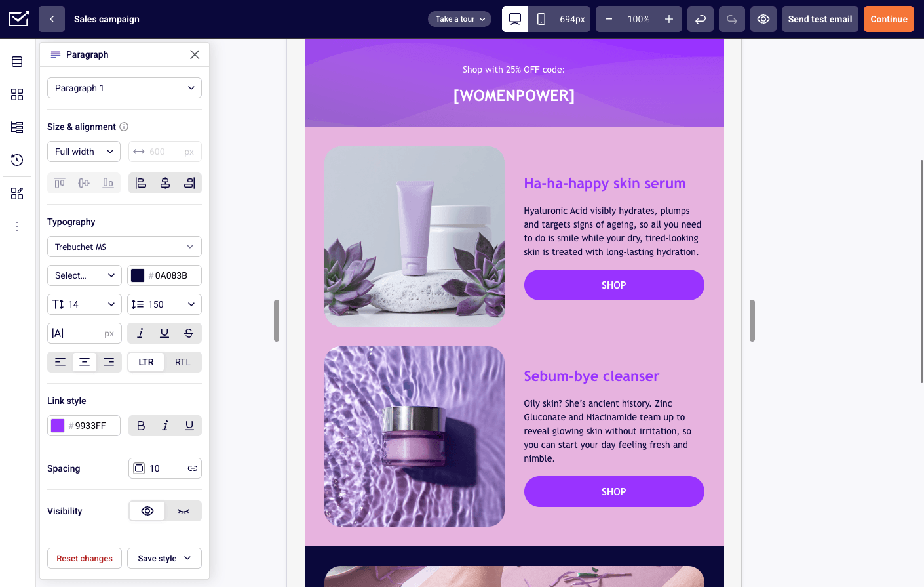Undo the last change
924x587 pixels.
click(x=701, y=19)
